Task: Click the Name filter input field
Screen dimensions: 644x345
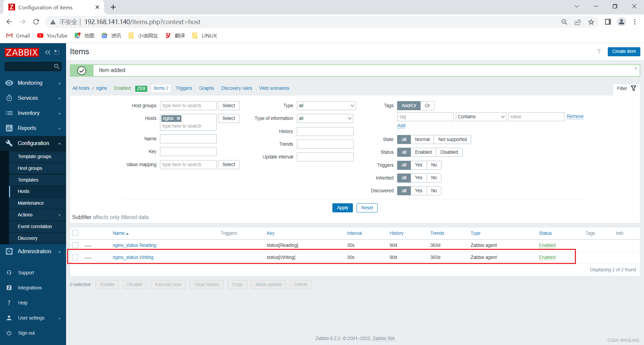Action: click(188, 139)
